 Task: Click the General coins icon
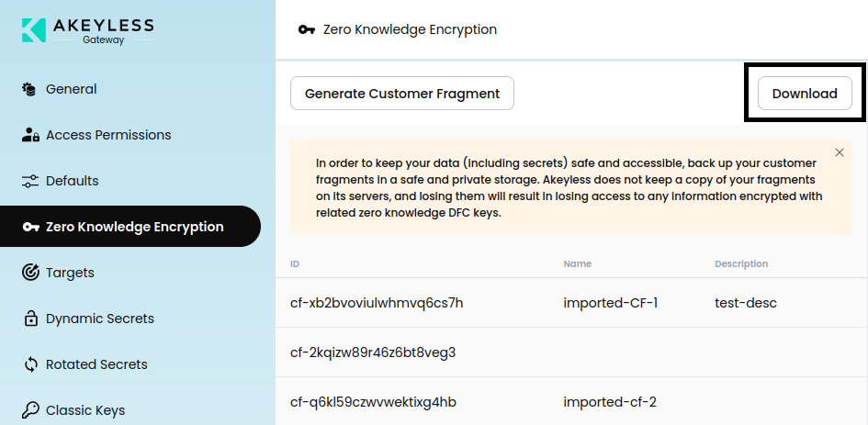click(x=29, y=89)
